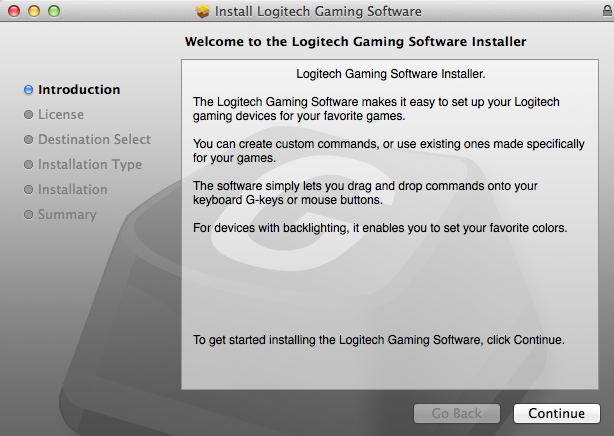The width and height of the screenshot is (614, 436).
Task: Click the package icon in the title bar
Action: click(204, 12)
